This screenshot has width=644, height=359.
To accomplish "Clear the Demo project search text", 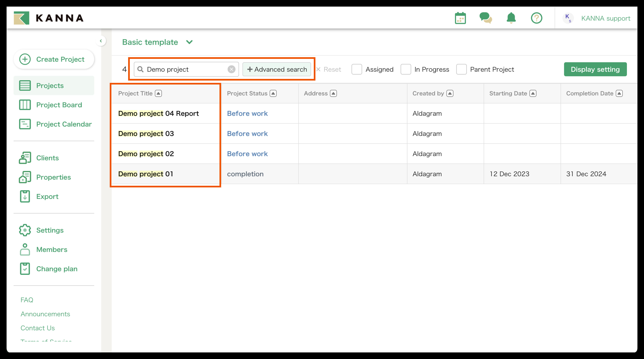I will point(231,69).
